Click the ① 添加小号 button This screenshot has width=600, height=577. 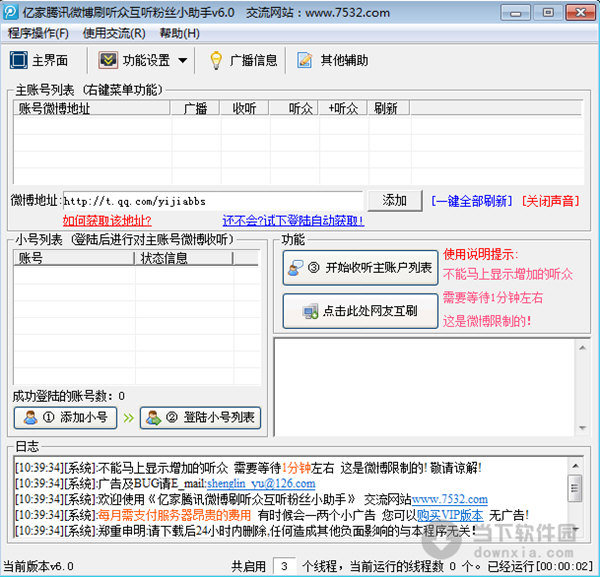[x=65, y=417]
